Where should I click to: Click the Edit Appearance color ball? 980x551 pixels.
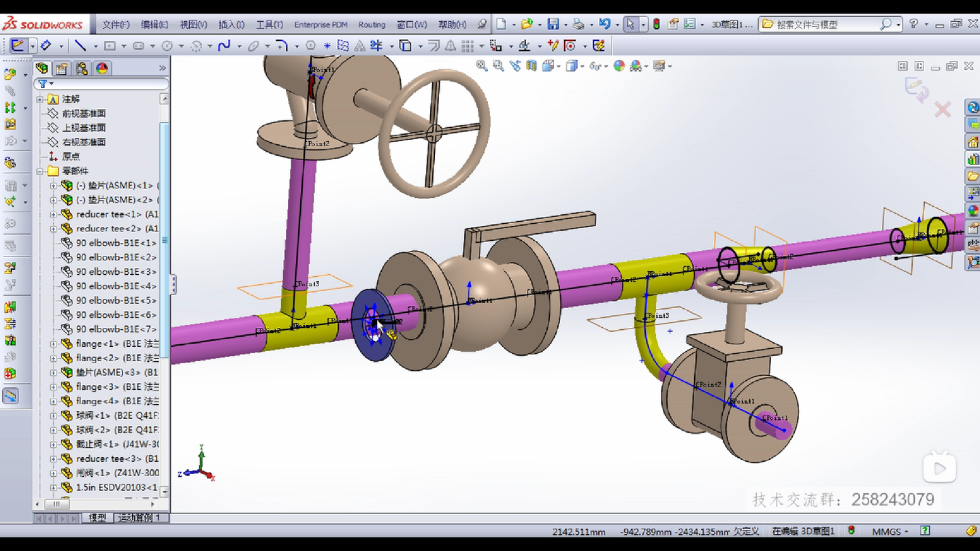point(619,66)
